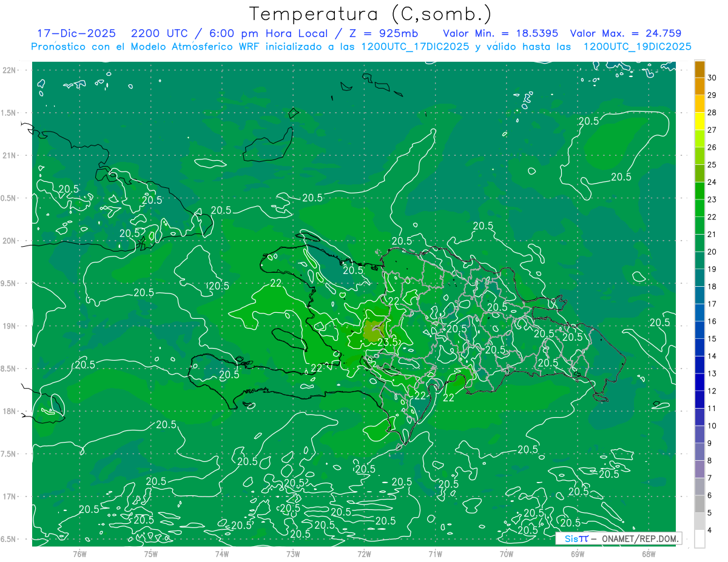Click the orange swatch between 29 and 30
Viewport: 728px width, 562px height.
pyautogui.click(x=699, y=87)
